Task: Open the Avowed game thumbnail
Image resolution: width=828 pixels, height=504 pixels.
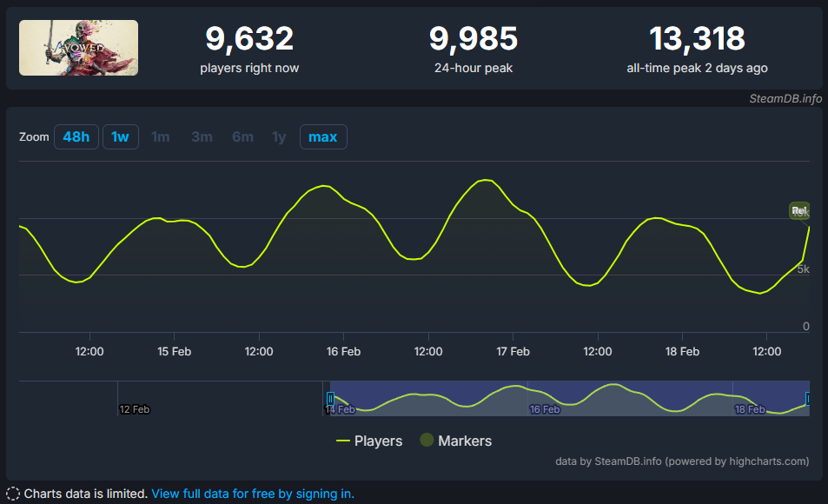Action: pos(79,48)
